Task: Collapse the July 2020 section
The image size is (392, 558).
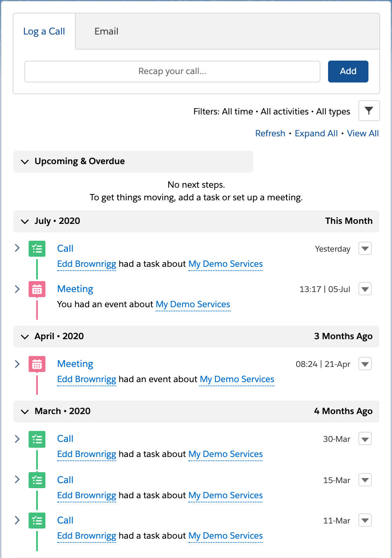Action: 25,221
